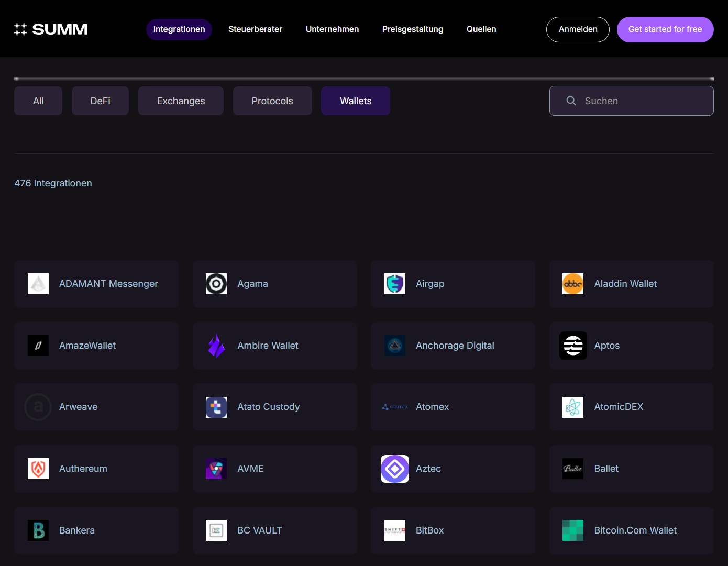Open the AtomicDEX integration link
The height and width of the screenshot is (566, 728).
click(x=632, y=407)
